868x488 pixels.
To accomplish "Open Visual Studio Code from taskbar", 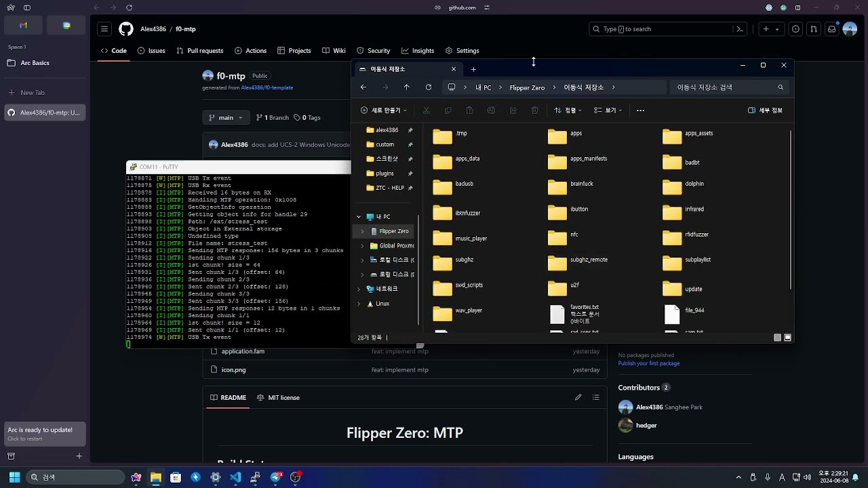I will [235, 477].
